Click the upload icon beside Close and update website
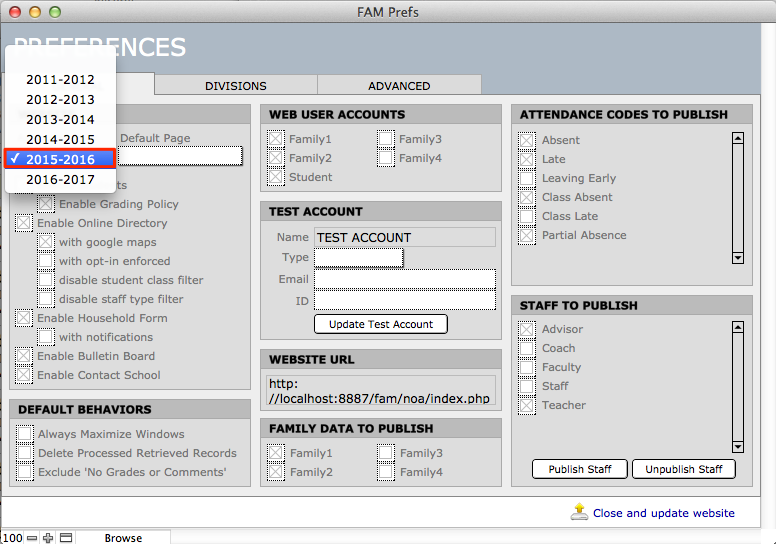776x544 pixels. coord(579,512)
